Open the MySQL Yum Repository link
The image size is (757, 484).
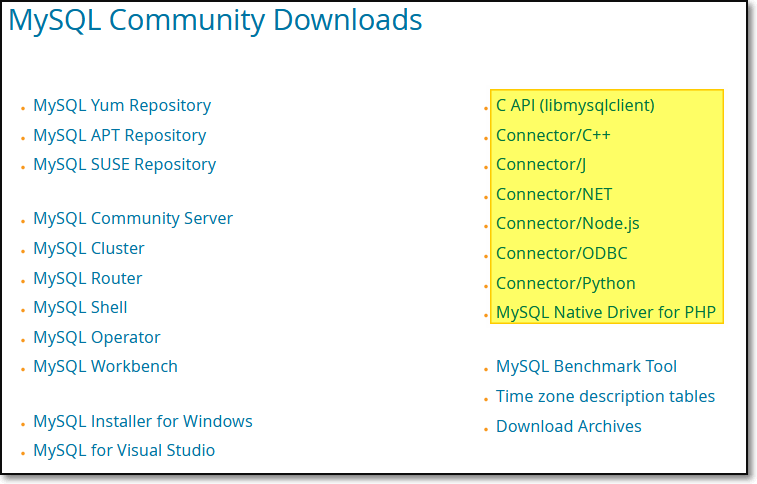coord(122,105)
